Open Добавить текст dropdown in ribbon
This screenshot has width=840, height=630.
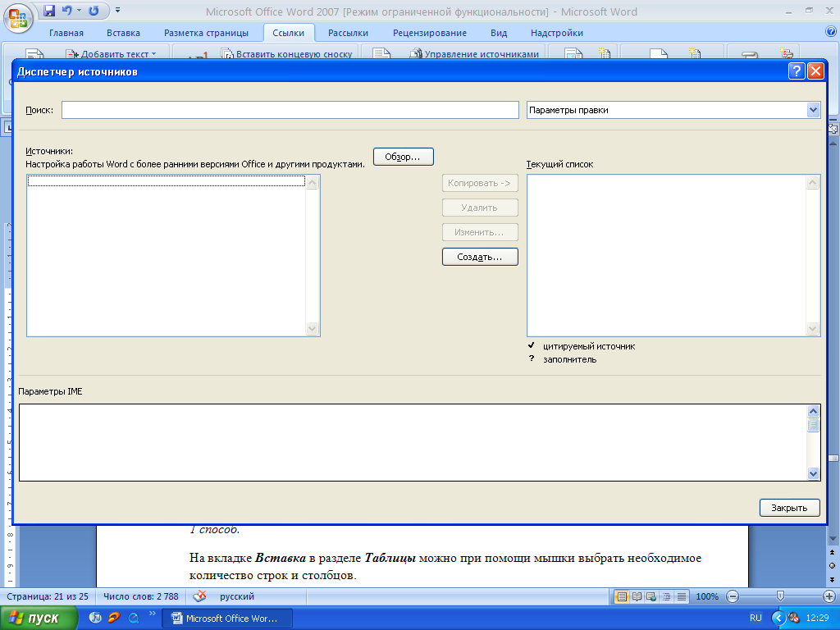(x=111, y=53)
